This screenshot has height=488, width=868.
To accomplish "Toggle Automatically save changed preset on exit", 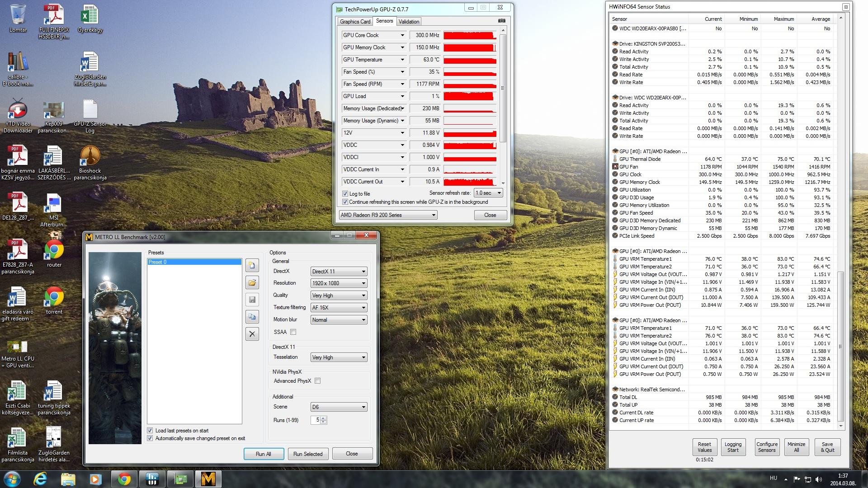I will [150, 438].
